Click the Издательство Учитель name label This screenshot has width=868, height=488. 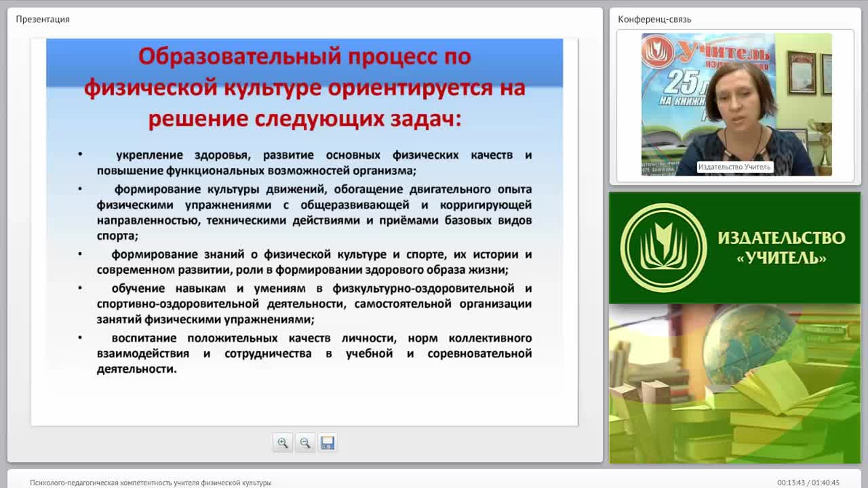pyautogui.click(x=734, y=167)
